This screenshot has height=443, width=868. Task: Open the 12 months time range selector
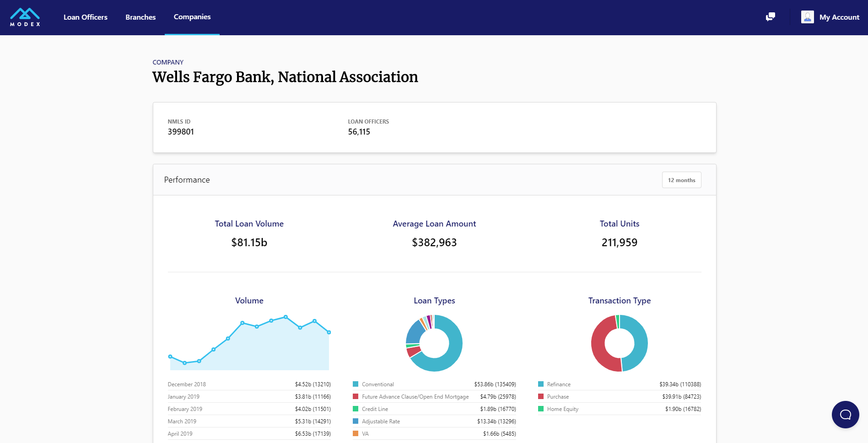coord(681,179)
